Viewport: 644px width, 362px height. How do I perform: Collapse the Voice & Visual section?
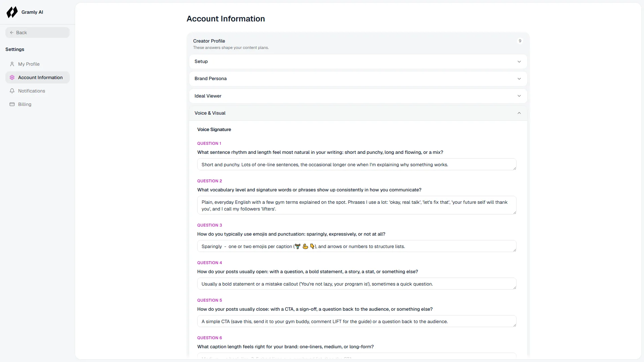358,113
